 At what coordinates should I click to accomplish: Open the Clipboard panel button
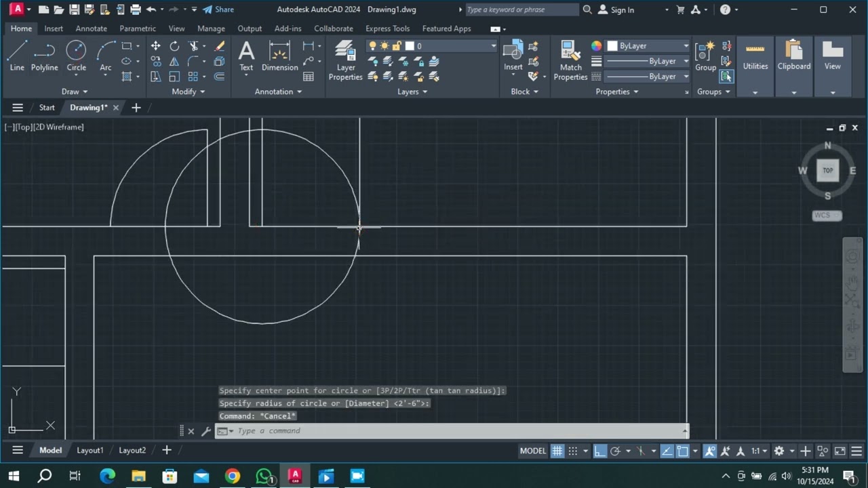794,66
